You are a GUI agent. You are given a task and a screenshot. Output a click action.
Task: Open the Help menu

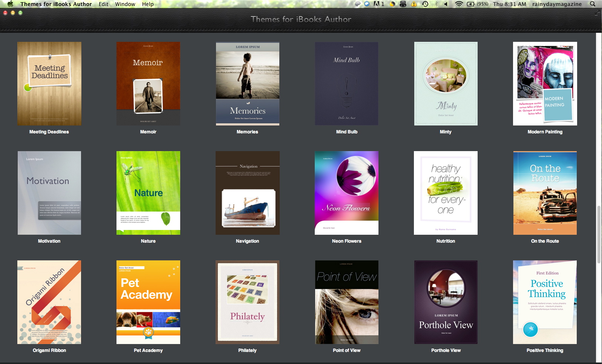148,4
